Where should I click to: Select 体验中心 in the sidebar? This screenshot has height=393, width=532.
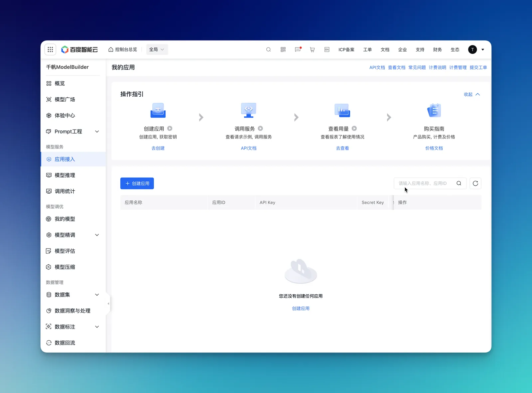pos(73,115)
